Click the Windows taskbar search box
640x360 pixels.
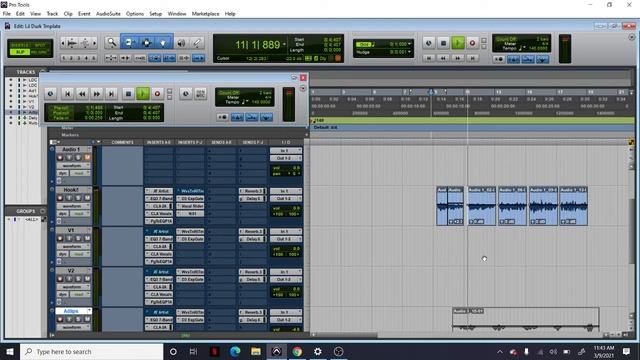[91, 351]
